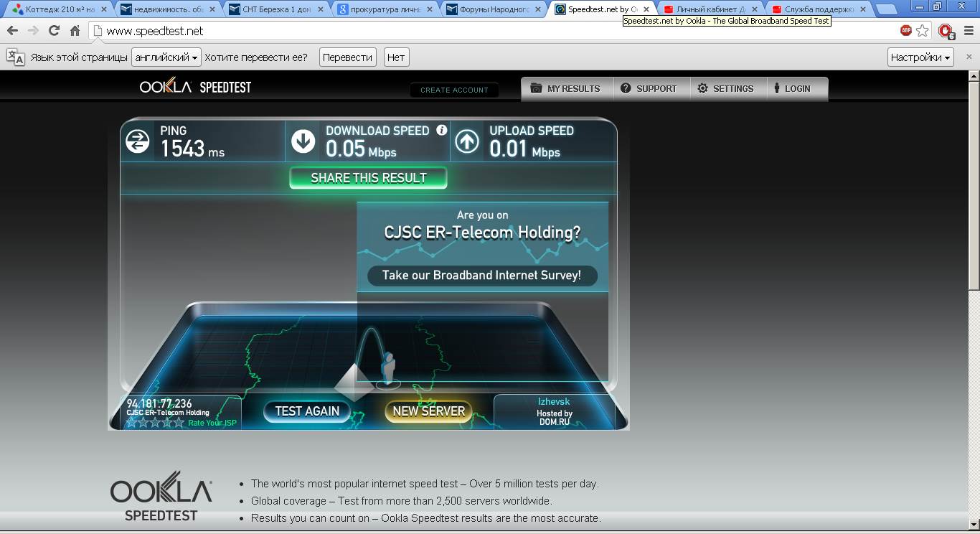
Task: Rate your ISP using the star rating
Action: click(156, 423)
